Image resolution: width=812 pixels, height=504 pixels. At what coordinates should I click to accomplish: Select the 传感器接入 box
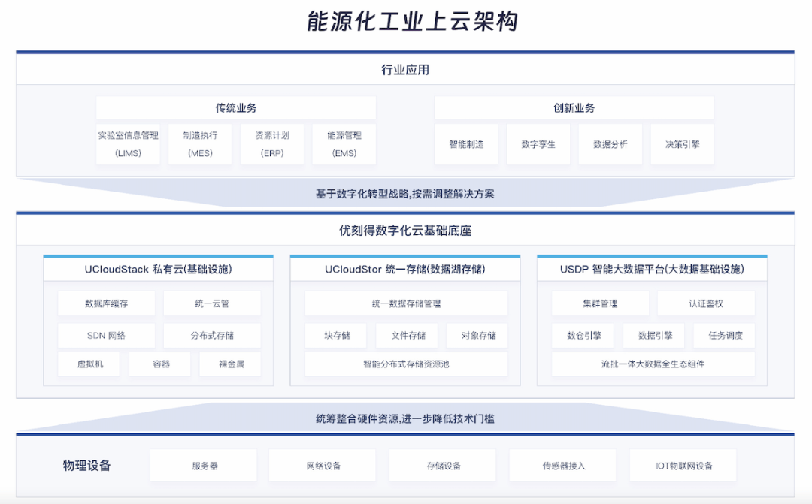coord(563,465)
